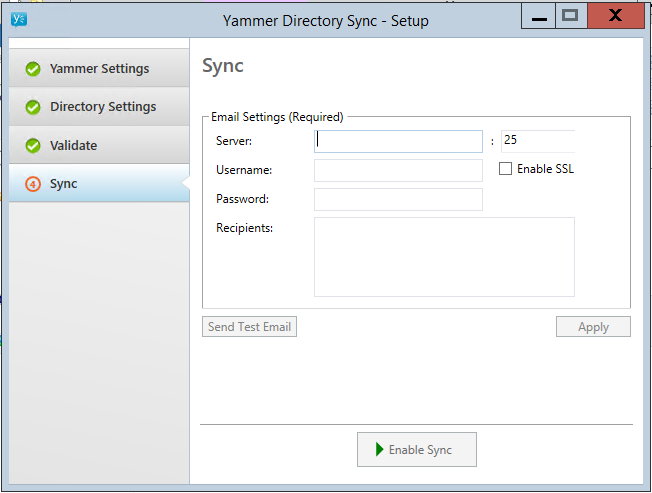Click the port number field showing 25
652x493 pixels.
tap(538, 141)
